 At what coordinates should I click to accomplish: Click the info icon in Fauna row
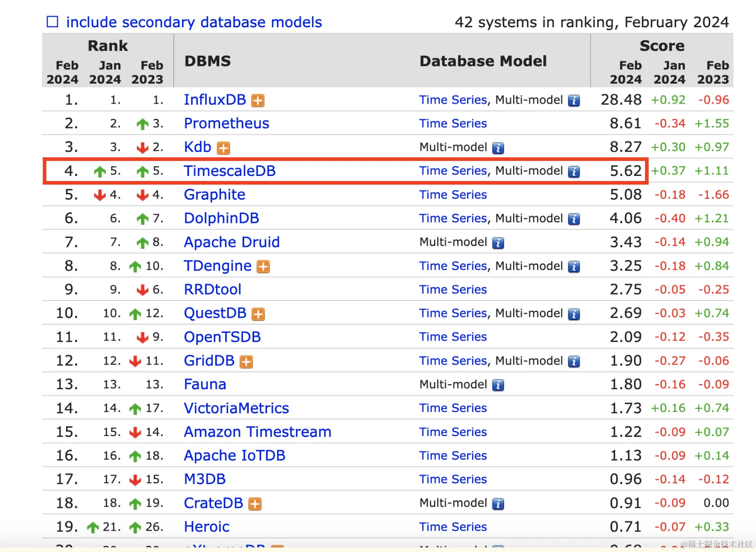[x=498, y=385]
